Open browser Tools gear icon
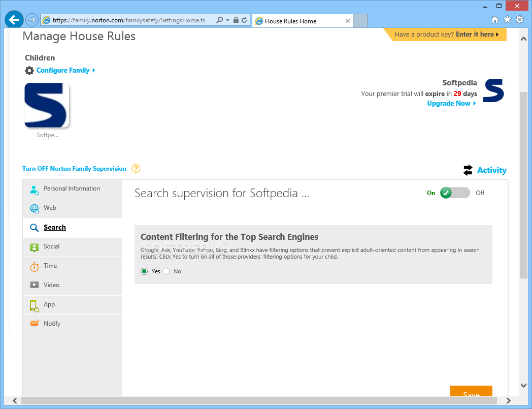 tap(520, 20)
